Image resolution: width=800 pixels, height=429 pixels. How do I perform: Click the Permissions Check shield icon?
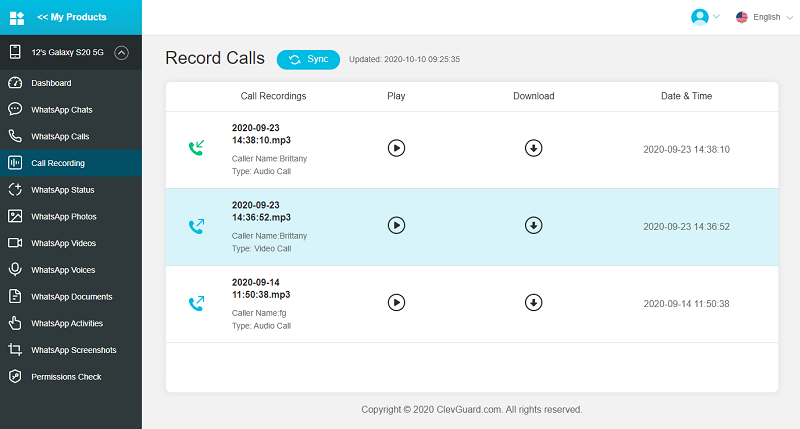click(x=15, y=376)
